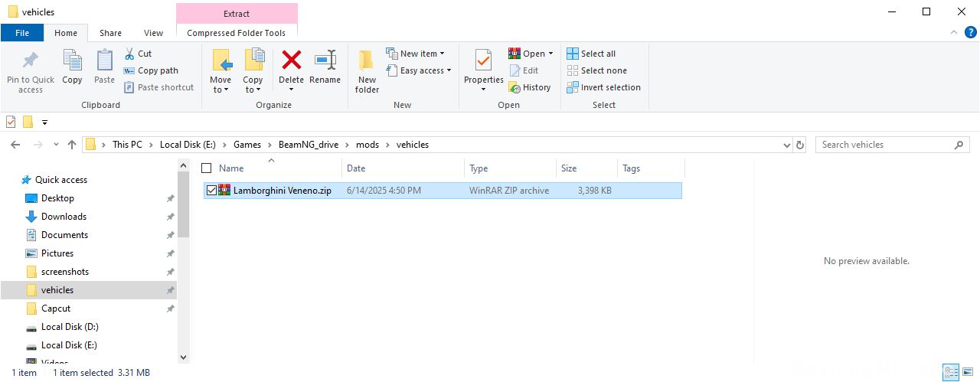980x382 pixels.
Task: Open file History
Action: pos(530,87)
